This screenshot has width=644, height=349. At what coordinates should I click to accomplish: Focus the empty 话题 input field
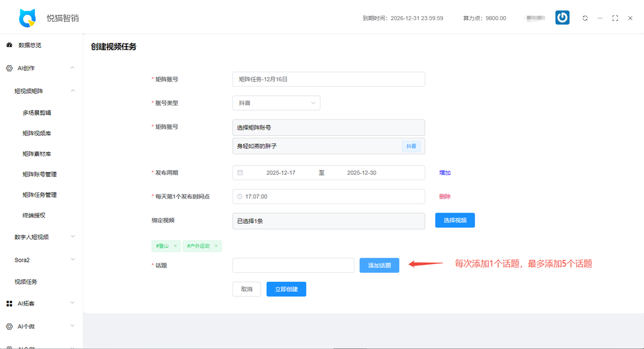click(293, 266)
